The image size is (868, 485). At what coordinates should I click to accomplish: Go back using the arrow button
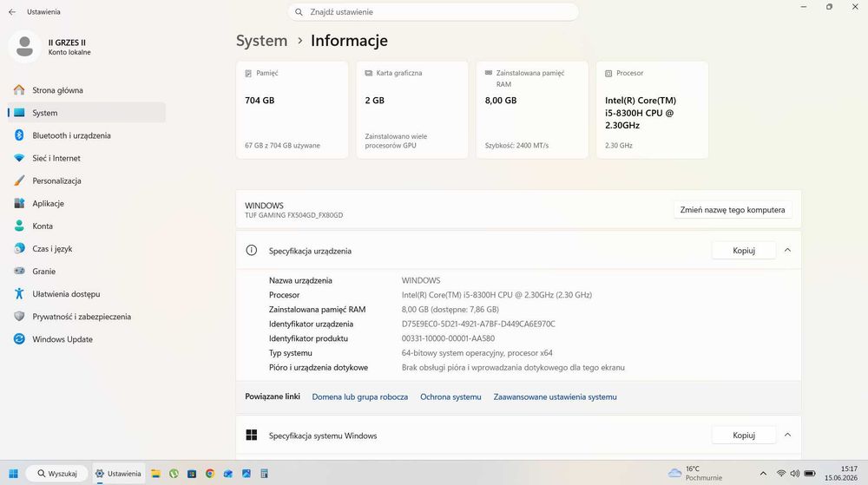click(12, 11)
